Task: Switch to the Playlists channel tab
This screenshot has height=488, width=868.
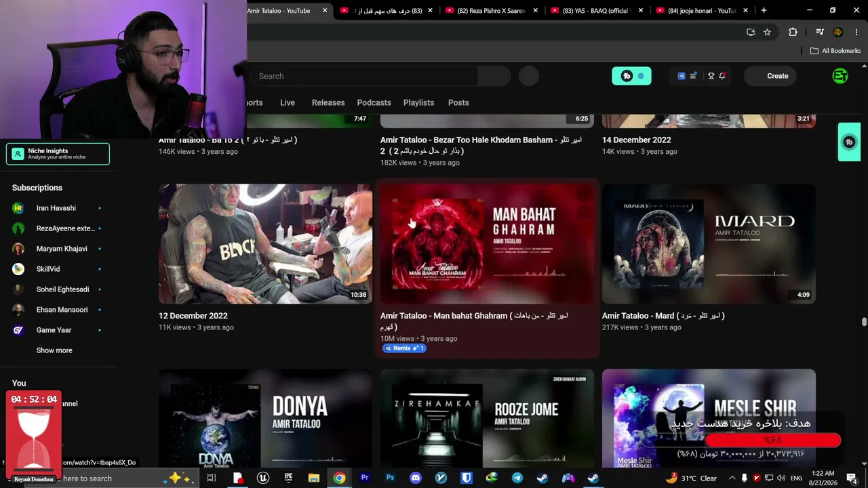Action: pos(418,102)
